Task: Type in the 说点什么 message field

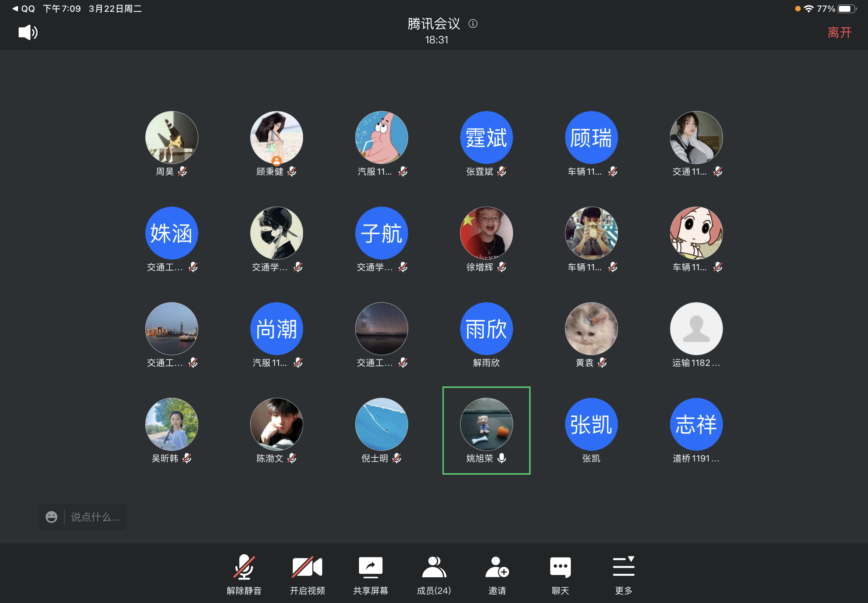Action: click(95, 517)
